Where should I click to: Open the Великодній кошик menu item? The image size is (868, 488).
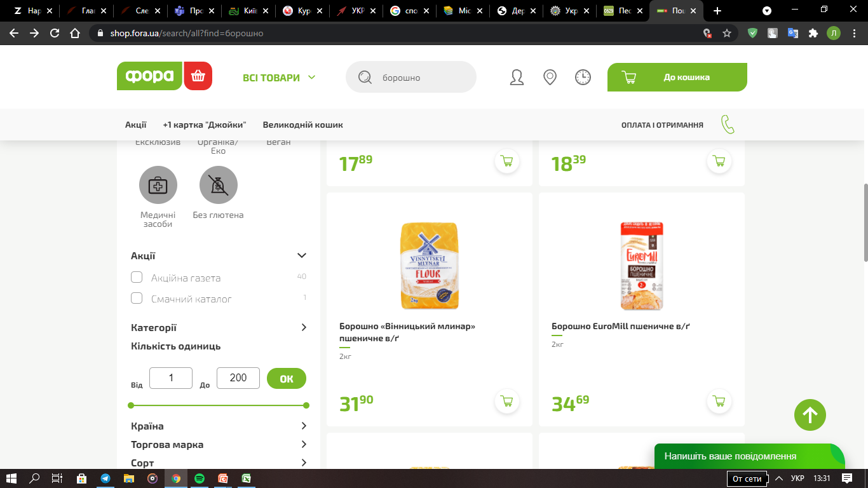point(302,125)
